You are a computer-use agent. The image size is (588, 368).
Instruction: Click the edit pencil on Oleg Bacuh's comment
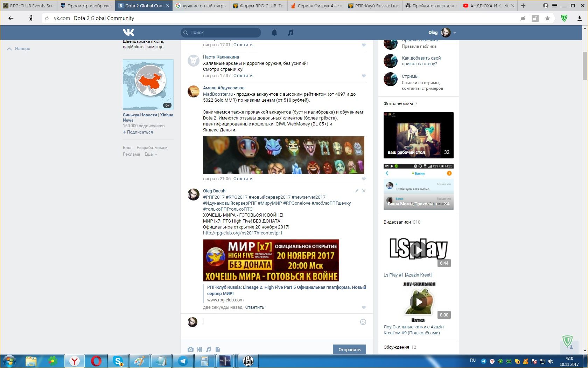[x=357, y=191]
